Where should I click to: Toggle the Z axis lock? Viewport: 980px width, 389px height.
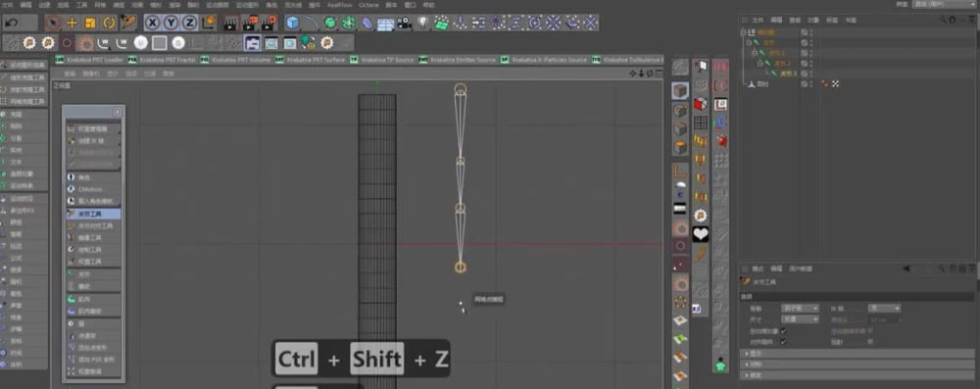point(189,24)
